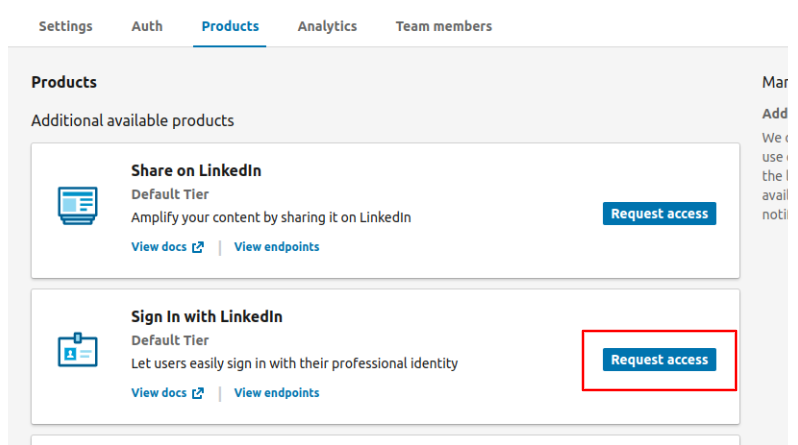Open the Team members tab
Screen dimensions: 798x445
(443, 26)
